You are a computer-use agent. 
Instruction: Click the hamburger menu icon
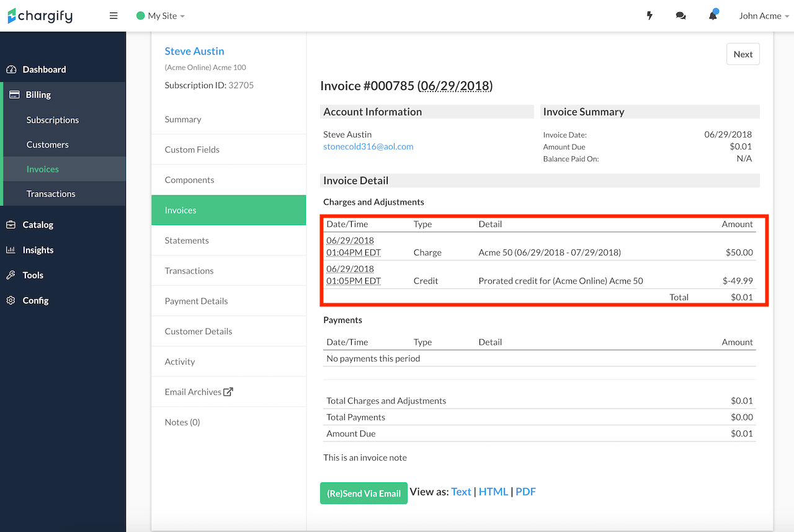click(114, 16)
